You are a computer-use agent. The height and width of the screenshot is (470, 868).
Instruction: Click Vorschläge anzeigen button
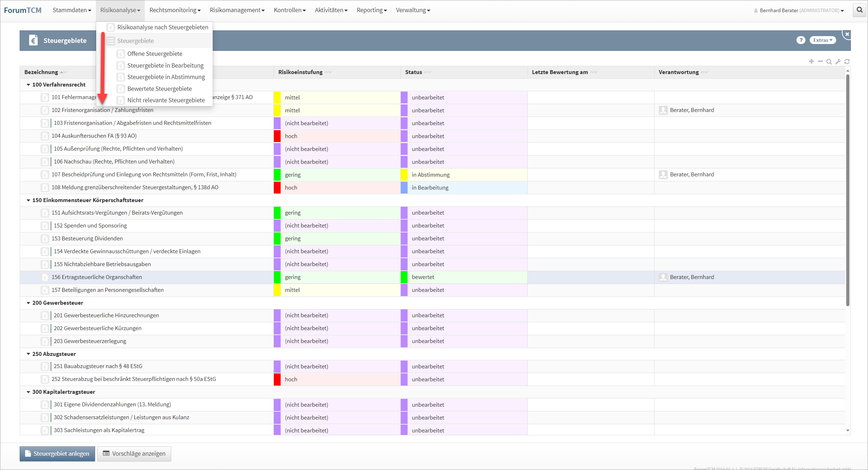[x=134, y=454]
